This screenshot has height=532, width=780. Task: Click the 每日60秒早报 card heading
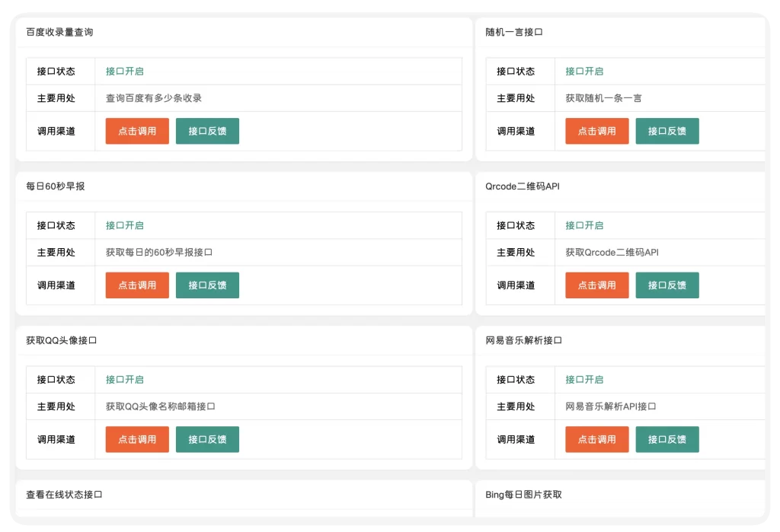click(x=55, y=186)
